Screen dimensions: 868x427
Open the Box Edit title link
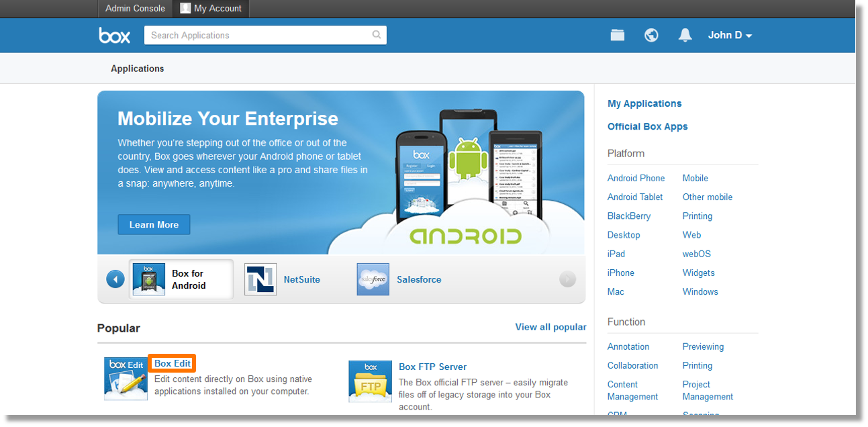173,363
